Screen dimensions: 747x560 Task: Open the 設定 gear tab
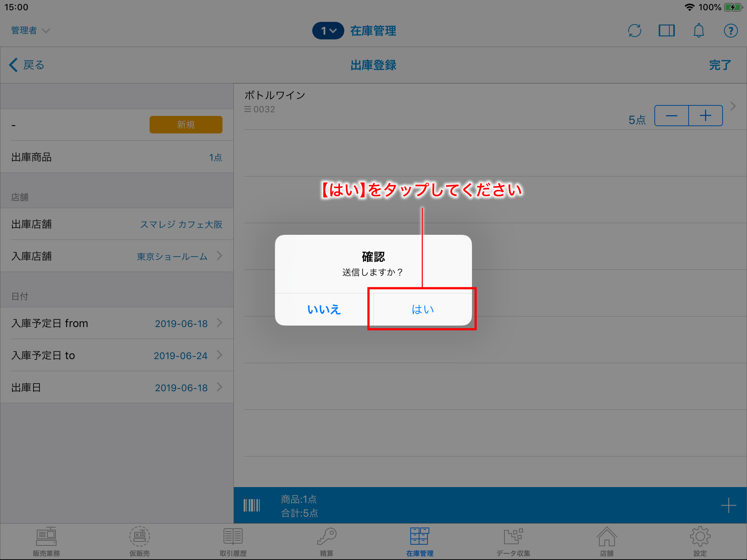[x=700, y=542]
